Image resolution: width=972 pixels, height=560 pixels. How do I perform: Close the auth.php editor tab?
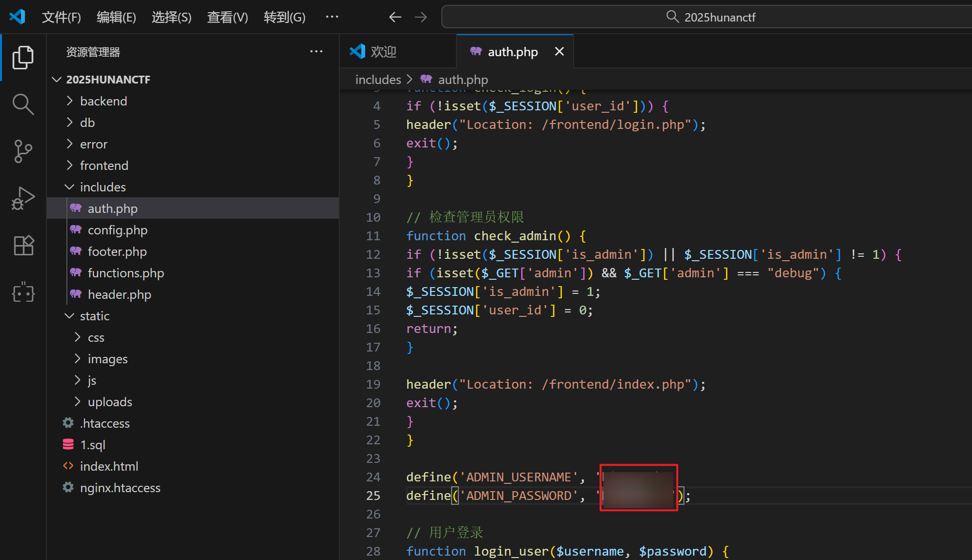pos(559,52)
